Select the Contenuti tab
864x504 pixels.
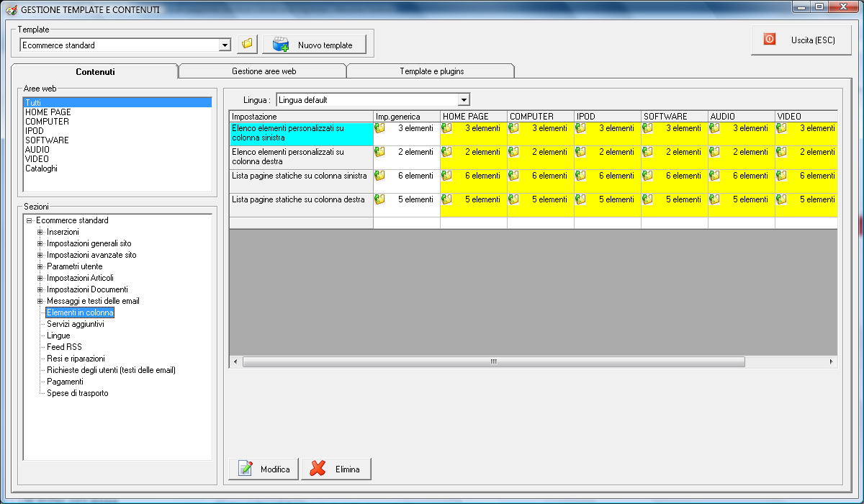[x=95, y=71]
